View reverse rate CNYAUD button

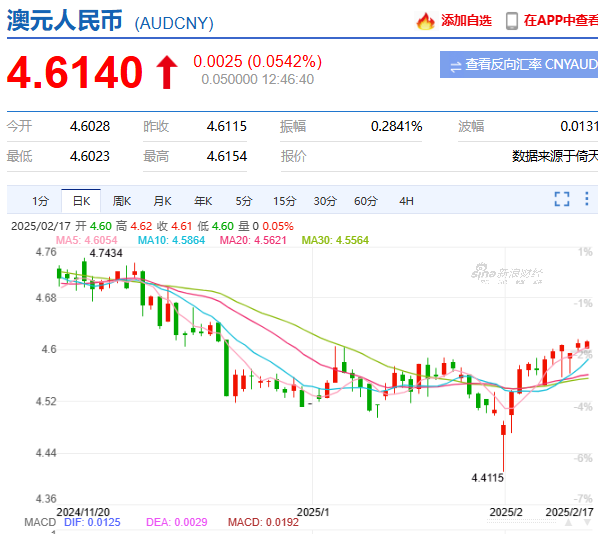point(519,64)
